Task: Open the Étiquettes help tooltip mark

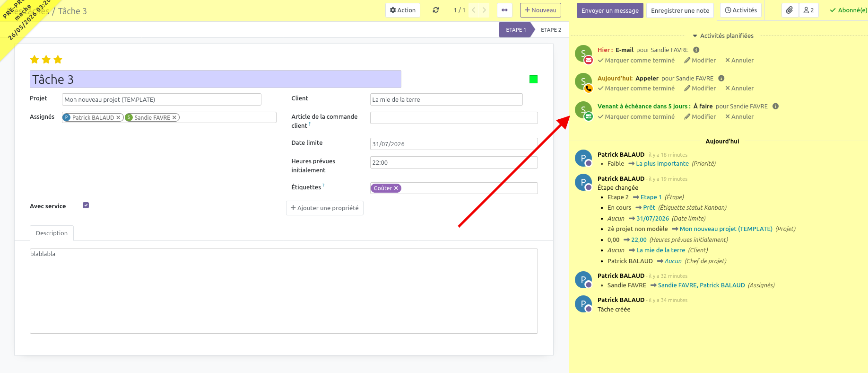Action: [x=323, y=186]
